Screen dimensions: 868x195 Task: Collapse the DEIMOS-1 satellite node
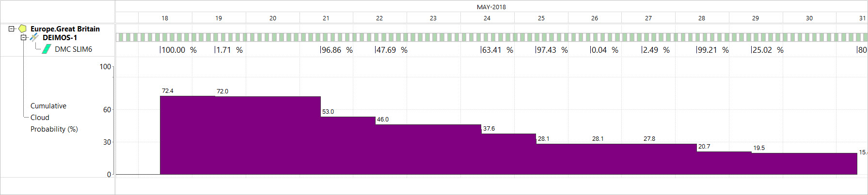(x=23, y=38)
